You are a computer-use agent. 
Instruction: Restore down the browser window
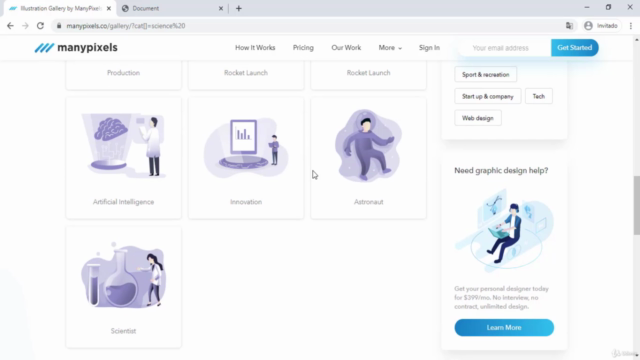[x=608, y=7]
